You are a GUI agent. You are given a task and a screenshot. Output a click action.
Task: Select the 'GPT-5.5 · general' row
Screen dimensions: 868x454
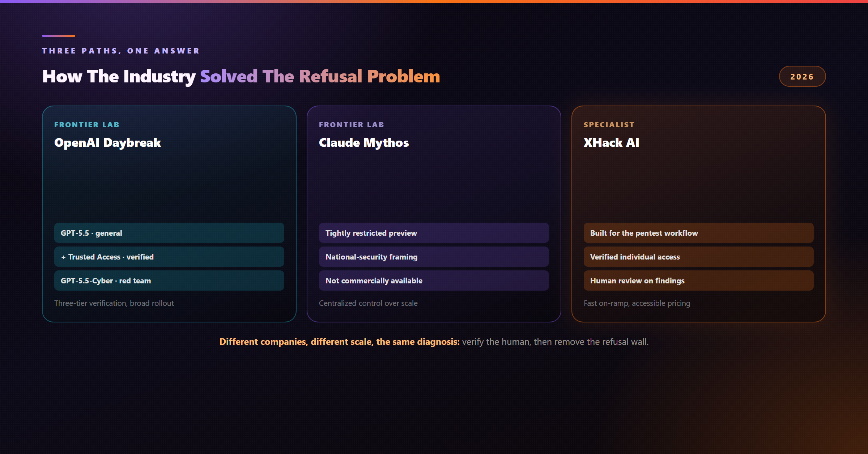click(169, 233)
